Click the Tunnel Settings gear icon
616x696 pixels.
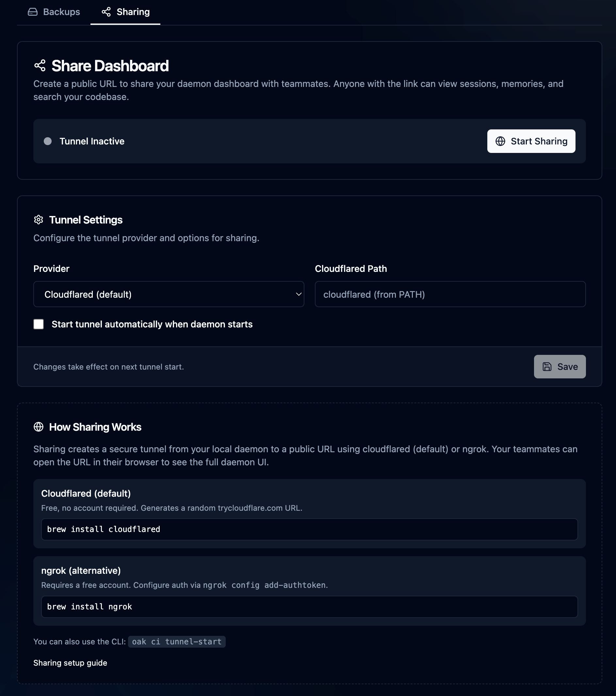(x=39, y=220)
